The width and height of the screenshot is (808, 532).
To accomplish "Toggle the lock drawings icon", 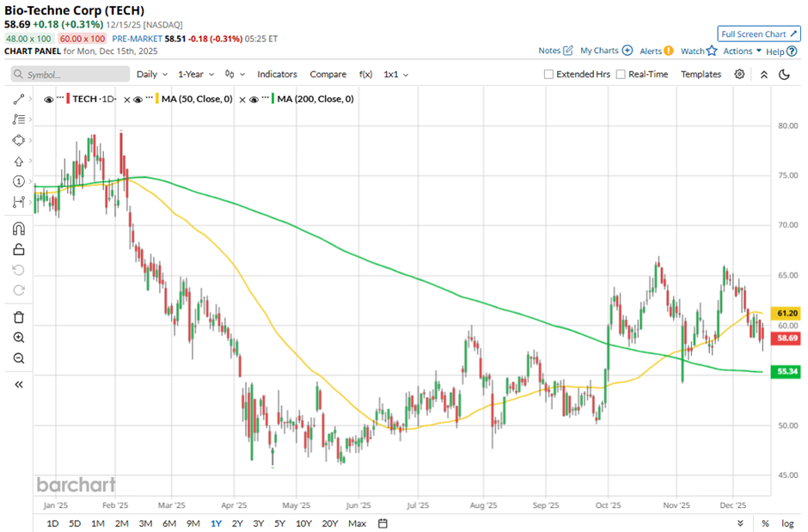I will point(19,249).
